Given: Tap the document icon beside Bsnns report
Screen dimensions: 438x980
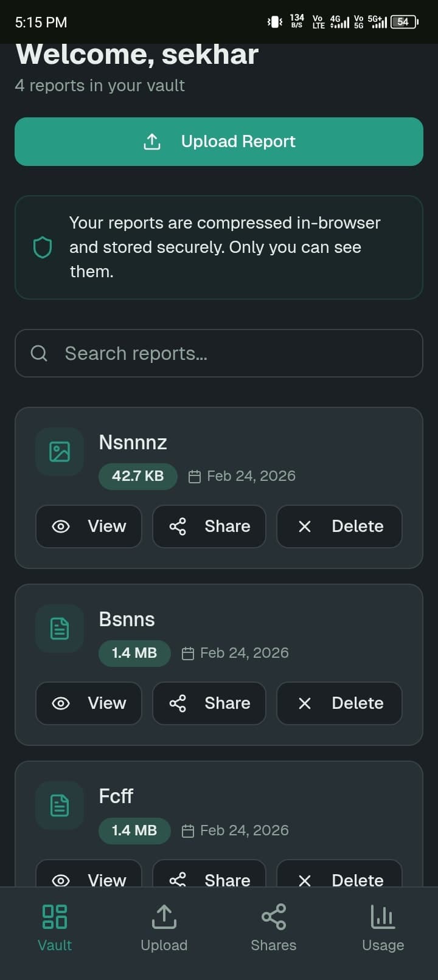Looking at the screenshot, I should (59, 628).
